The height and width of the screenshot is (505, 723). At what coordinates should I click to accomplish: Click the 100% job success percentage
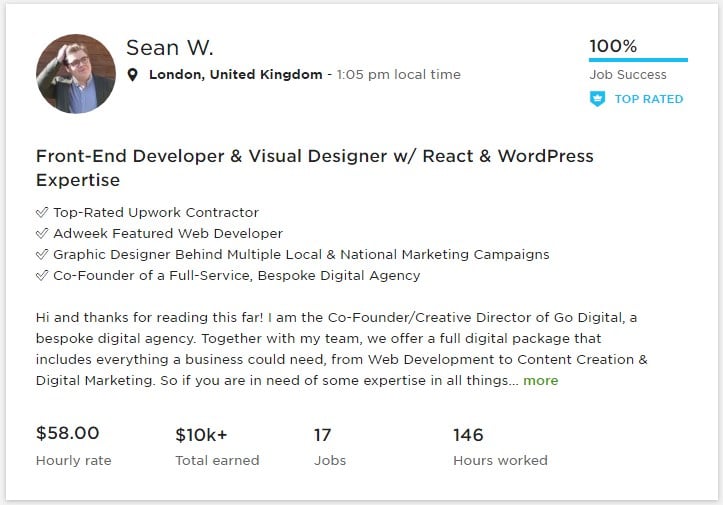613,45
